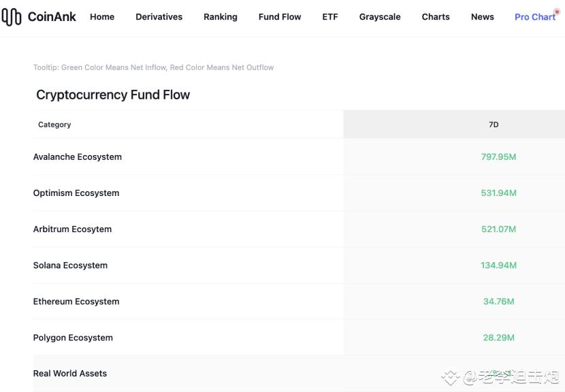Screen dimensions: 565x392
Task: Open the News section
Action: 483,17
